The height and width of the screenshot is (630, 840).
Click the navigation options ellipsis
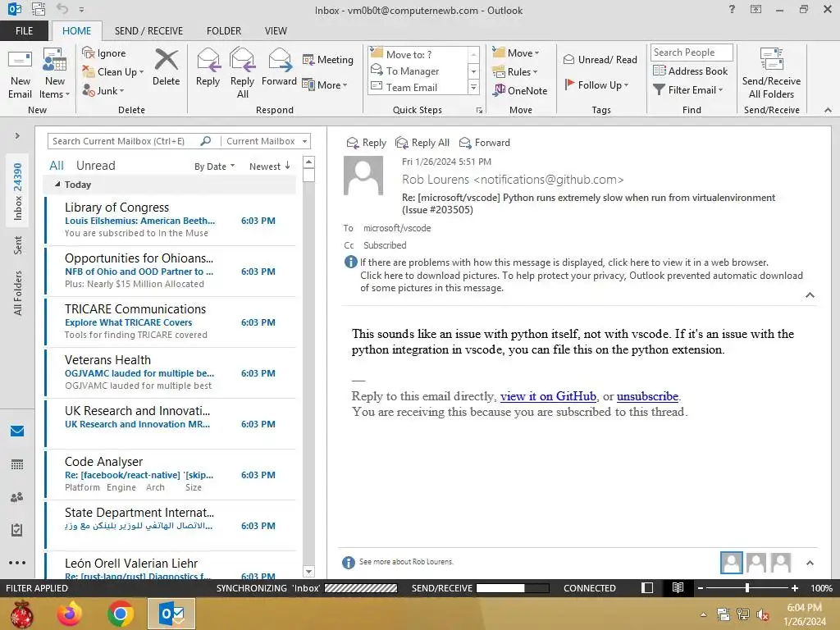(x=17, y=563)
